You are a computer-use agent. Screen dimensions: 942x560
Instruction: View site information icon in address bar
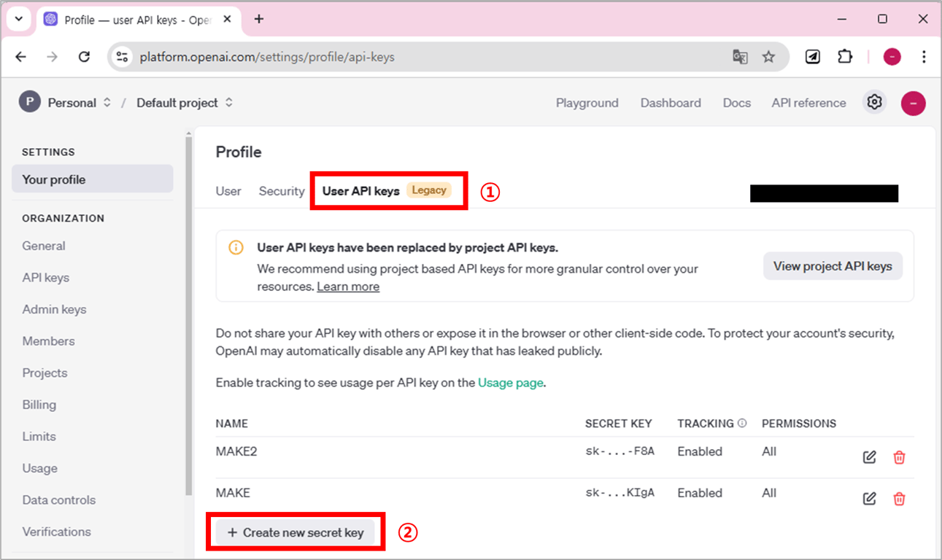coord(123,57)
